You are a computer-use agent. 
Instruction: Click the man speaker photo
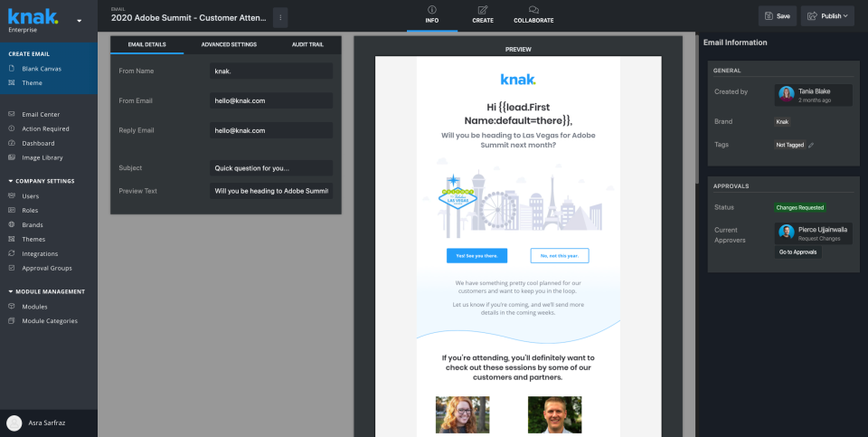pyautogui.click(x=554, y=414)
